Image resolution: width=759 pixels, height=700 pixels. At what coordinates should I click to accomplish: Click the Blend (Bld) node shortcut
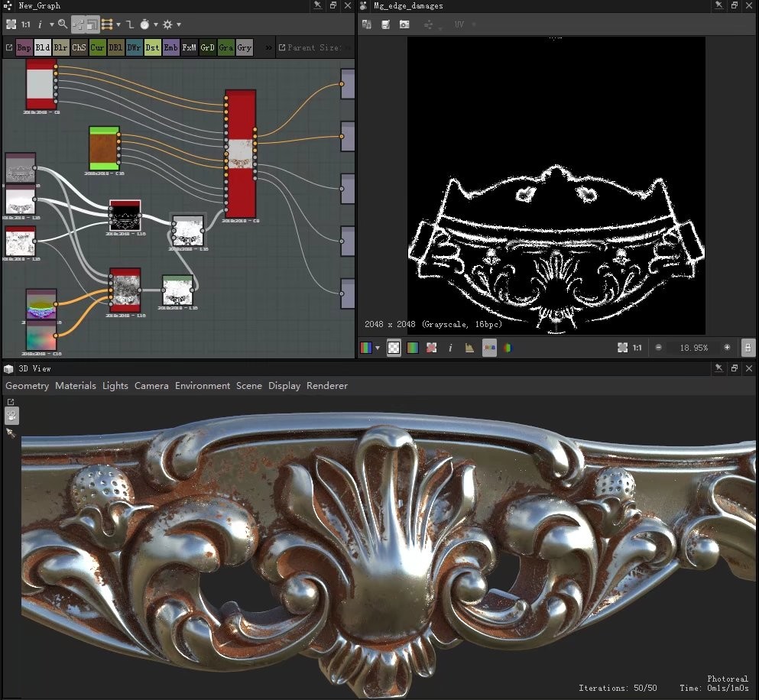coord(43,47)
